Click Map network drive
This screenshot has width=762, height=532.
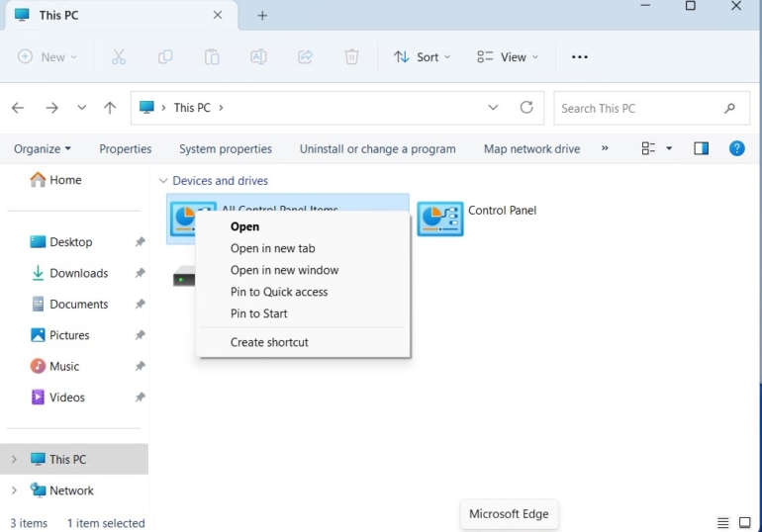pos(531,149)
